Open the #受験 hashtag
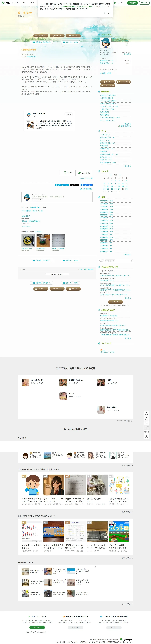The width and height of the screenshot is (151, 644). pos(109,73)
